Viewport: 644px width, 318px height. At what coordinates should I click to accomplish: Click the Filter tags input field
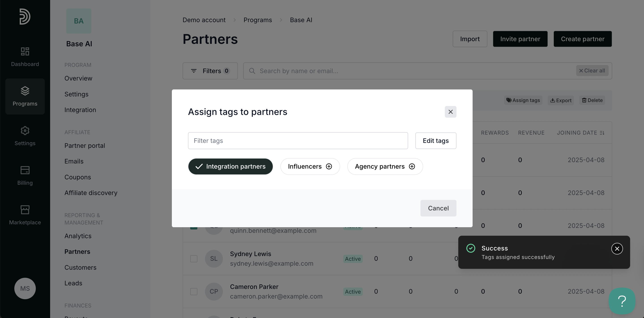[298, 141]
